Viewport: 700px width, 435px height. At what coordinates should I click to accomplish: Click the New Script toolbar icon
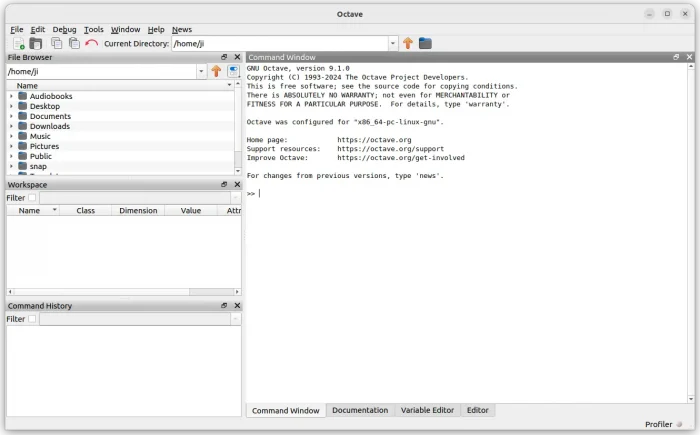18,43
